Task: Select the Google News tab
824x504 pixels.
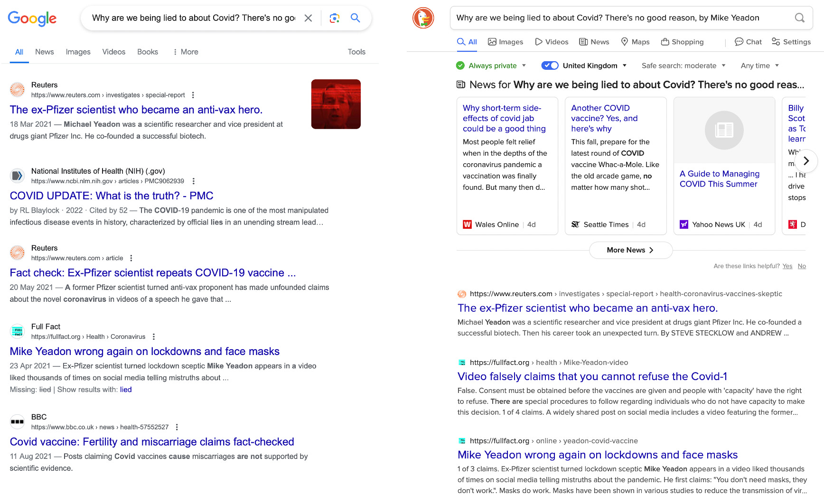Action: 45,52
